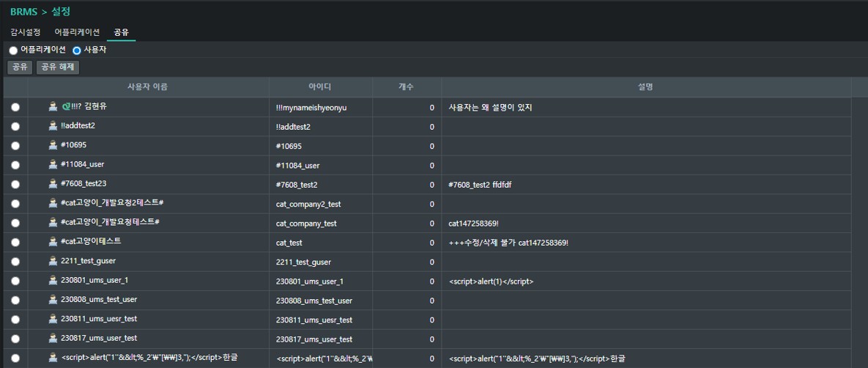Viewport: 868px width, 368px height.
Task: Select radio button for 230801_ums_user_1 row
Action: click(x=15, y=281)
